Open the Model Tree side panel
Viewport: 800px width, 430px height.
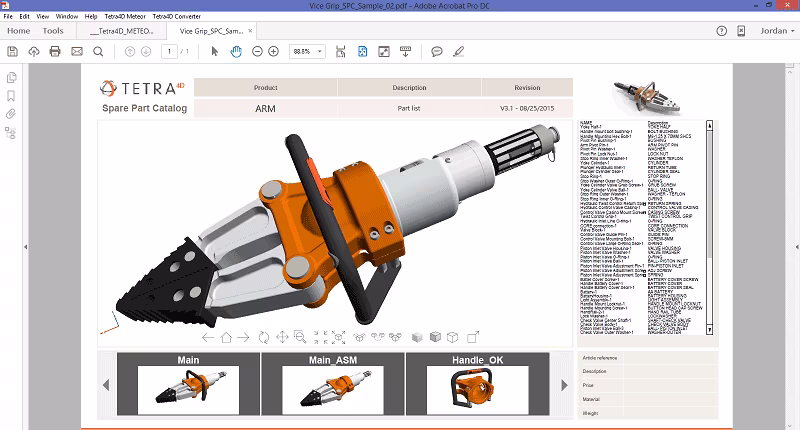[x=11, y=132]
